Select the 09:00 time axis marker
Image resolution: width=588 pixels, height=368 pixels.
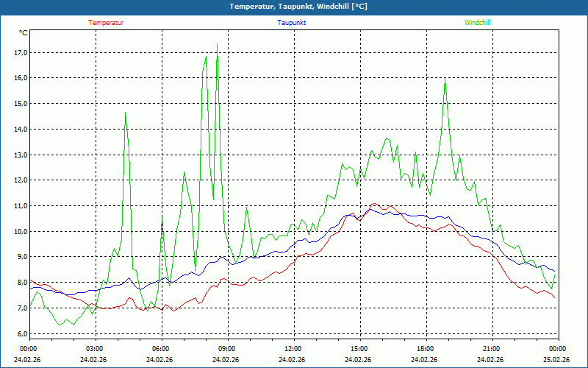pyautogui.click(x=226, y=349)
